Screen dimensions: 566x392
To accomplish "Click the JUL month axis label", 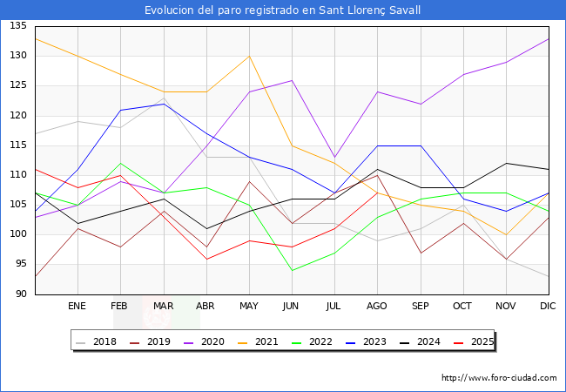I will 333,306.
